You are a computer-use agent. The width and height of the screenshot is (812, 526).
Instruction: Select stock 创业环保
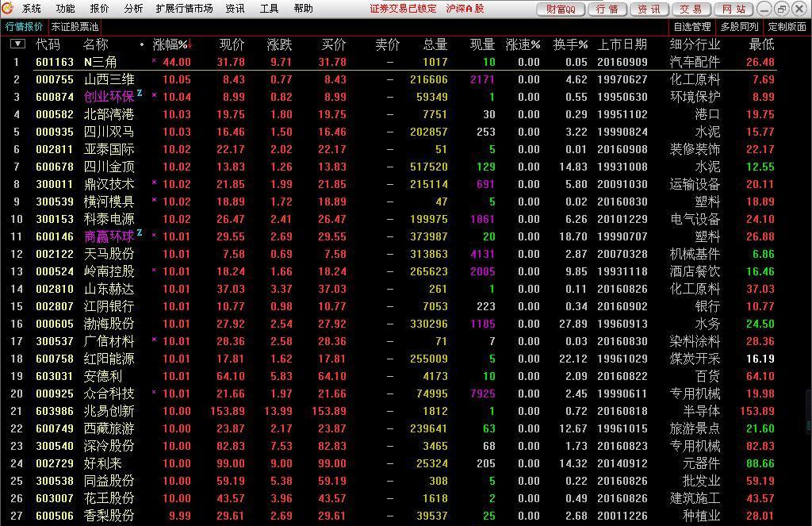109,97
